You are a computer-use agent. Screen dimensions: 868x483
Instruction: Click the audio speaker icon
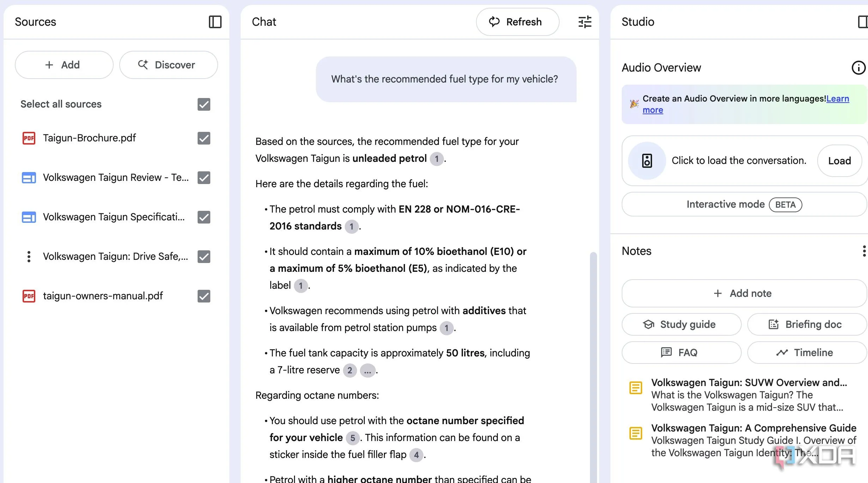point(647,161)
